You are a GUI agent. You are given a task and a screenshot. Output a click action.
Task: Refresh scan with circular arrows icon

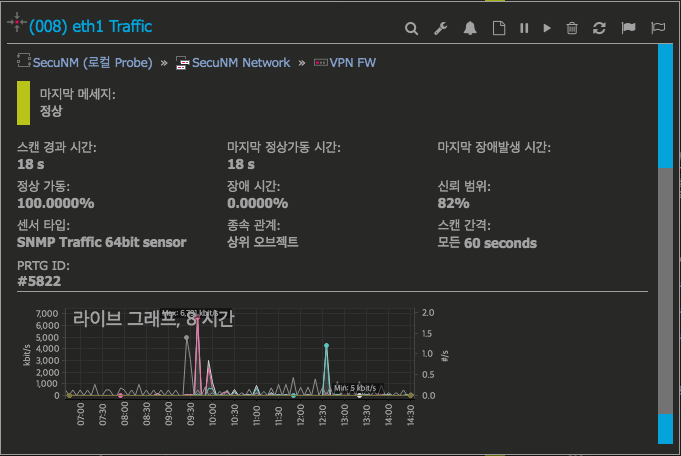599,28
